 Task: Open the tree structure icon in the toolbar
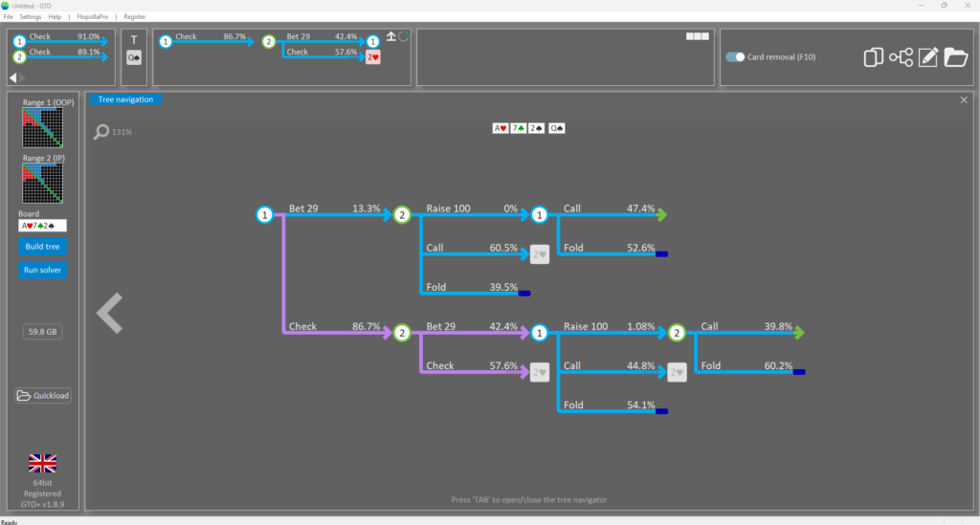pos(901,57)
